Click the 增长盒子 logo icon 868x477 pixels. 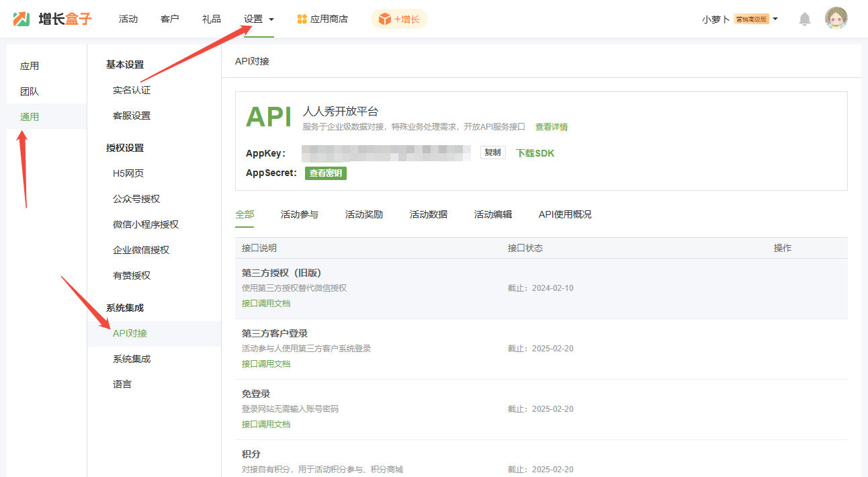tap(22, 19)
